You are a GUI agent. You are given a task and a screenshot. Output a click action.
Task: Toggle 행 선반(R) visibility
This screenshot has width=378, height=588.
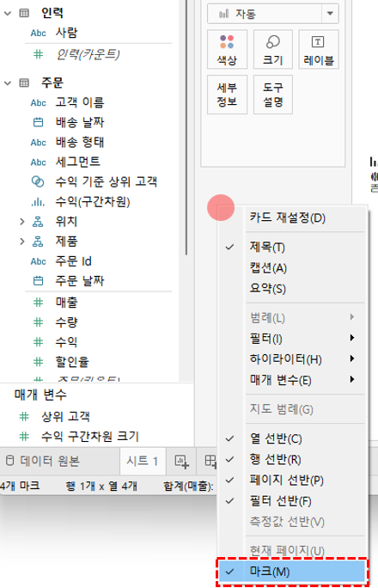(x=291, y=459)
